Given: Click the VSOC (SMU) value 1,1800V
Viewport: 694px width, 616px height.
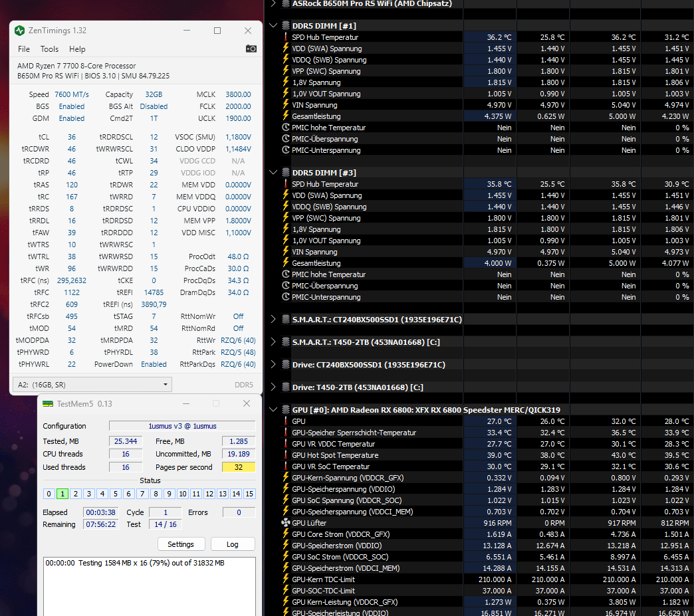Looking at the screenshot, I should coord(238,137).
